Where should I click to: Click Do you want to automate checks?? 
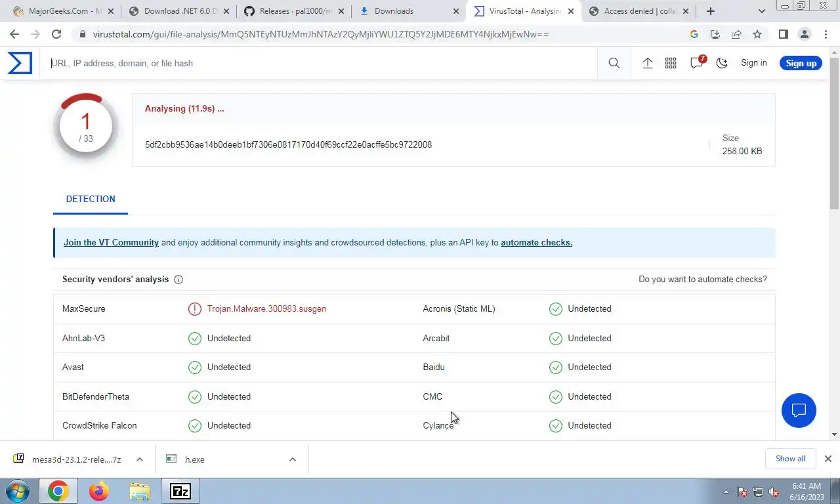[703, 279]
